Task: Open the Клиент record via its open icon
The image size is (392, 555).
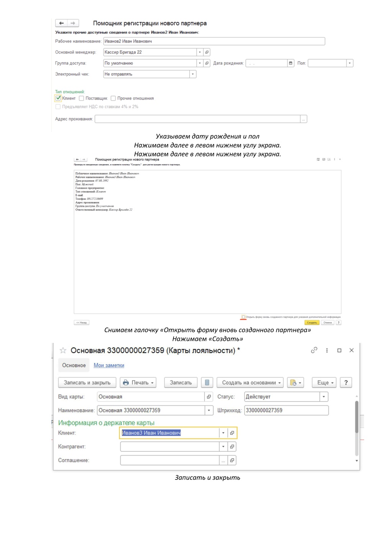Action: coord(232,433)
